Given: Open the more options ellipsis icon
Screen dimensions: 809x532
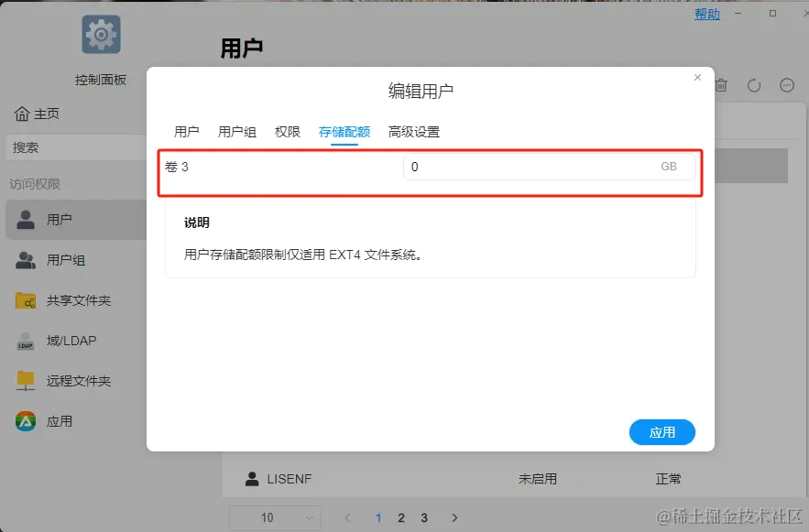Looking at the screenshot, I should click(x=787, y=84).
